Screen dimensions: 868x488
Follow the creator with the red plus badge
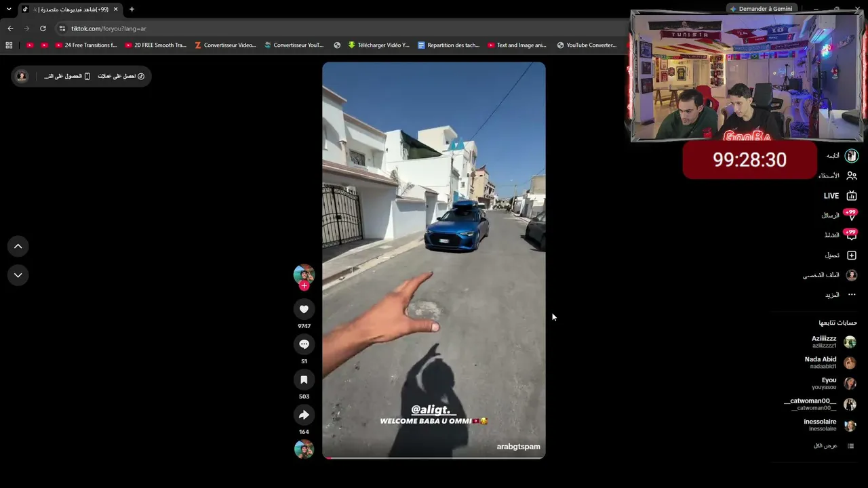[304, 286]
